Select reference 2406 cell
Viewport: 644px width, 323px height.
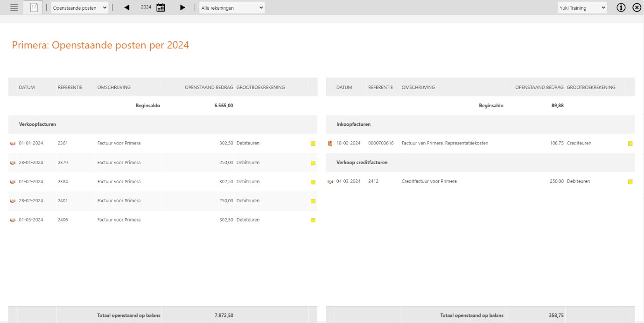(x=63, y=220)
